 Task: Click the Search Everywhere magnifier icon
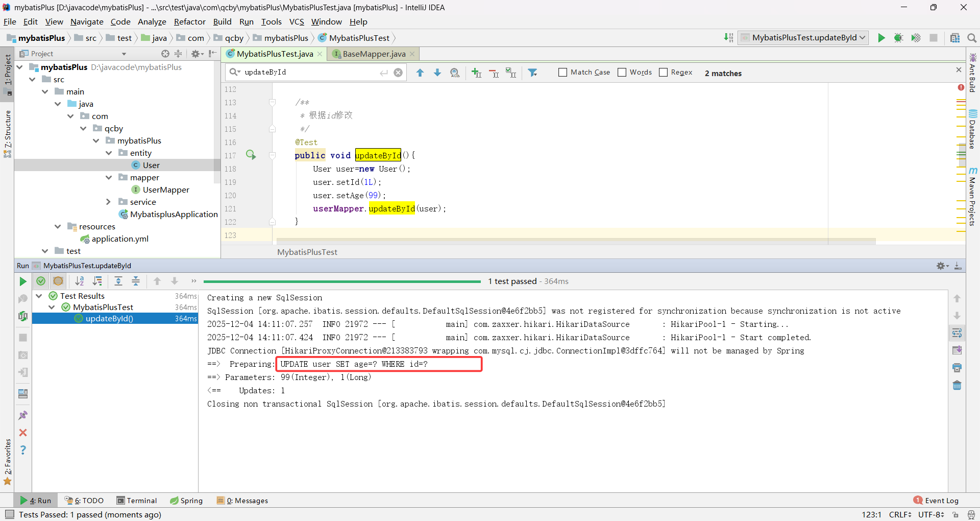click(972, 38)
